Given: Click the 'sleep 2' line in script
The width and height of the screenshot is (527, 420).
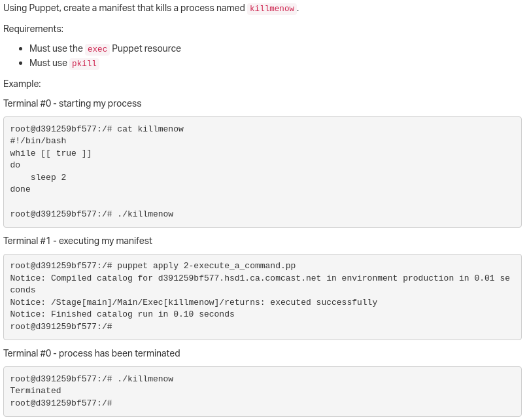Looking at the screenshot, I should coord(48,177).
